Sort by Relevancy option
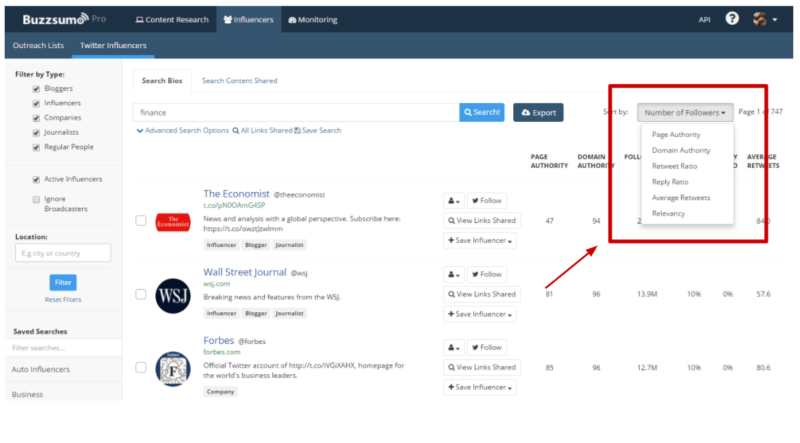Viewport: 800px width, 443px height. tap(668, 213)
